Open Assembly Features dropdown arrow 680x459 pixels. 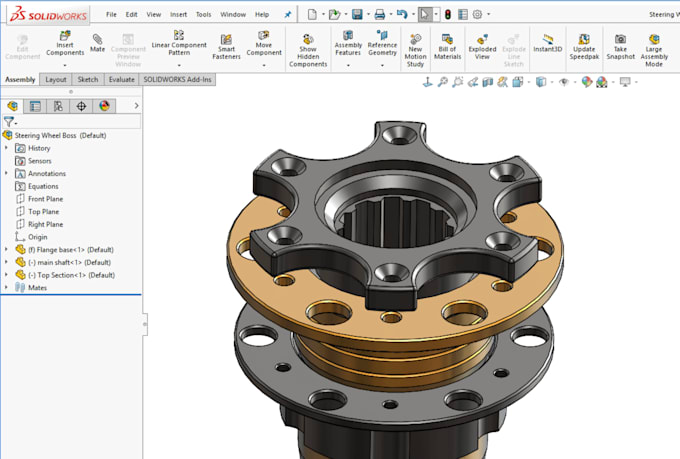pos(348,66)
